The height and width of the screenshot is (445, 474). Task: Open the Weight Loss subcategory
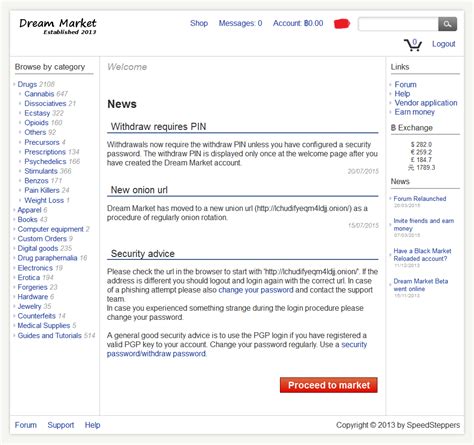(44, 200)
